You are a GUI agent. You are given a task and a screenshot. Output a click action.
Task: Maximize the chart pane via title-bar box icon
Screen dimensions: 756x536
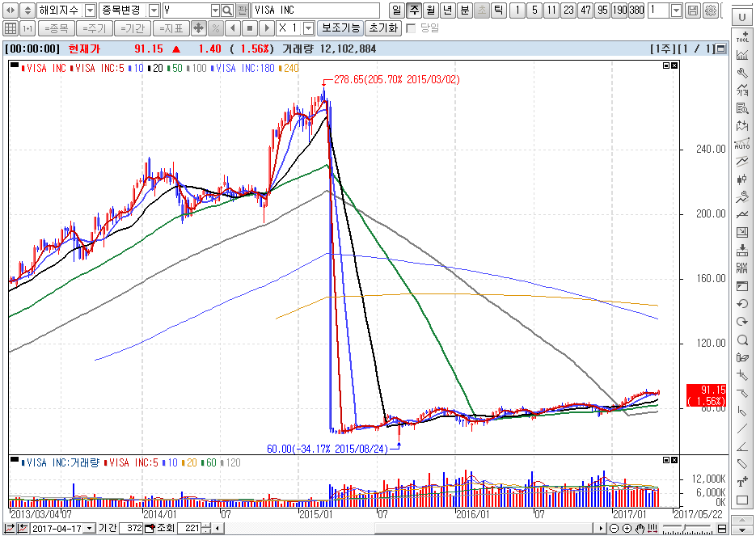point(721,49)
